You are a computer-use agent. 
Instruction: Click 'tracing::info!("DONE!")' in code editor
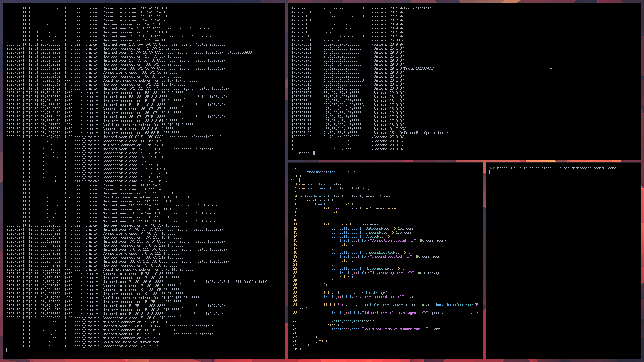tap(330, 172)
